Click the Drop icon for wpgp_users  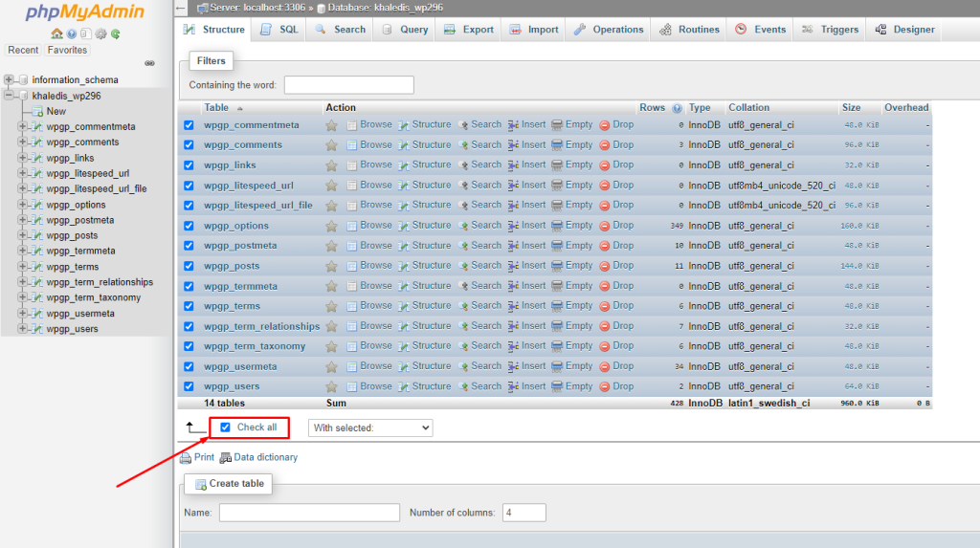coord(605,386)
